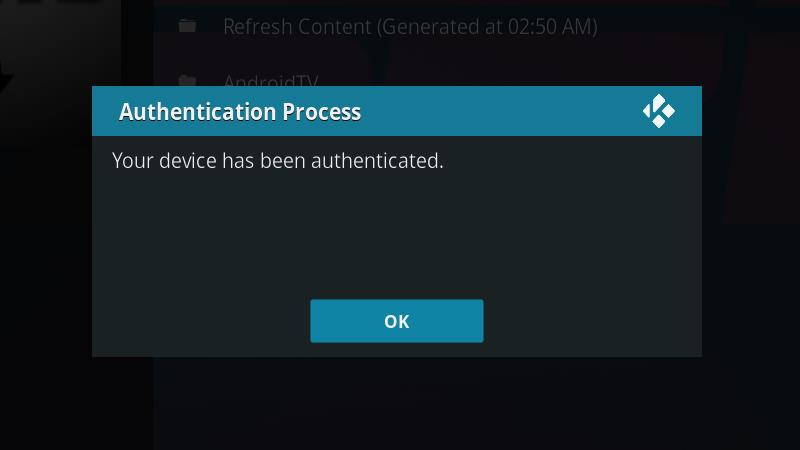This screenshot has height=450, width=800.
Task: Select the folder icon beside AndroidTV
Action: click(x=187, y=80)
